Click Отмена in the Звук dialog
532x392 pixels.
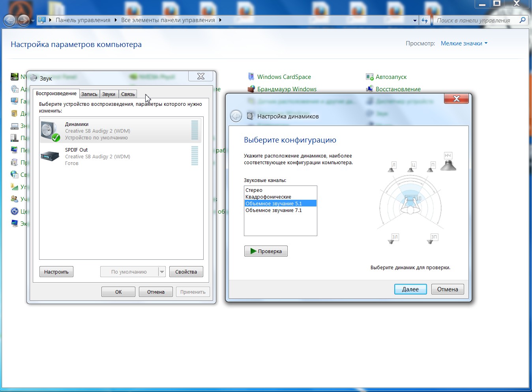(156, 292)
